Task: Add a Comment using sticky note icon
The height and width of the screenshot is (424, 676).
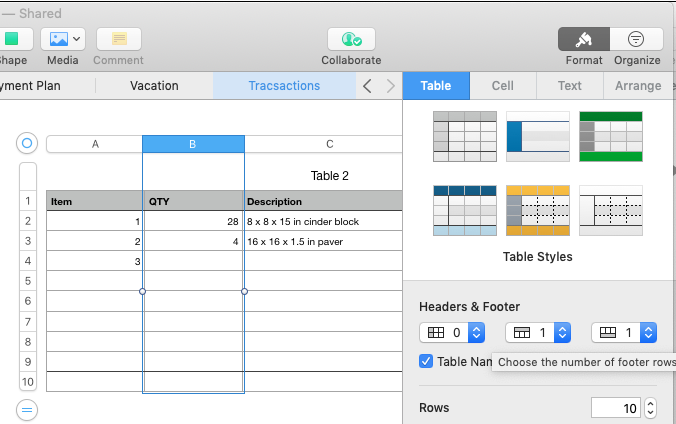Action: coord(119,39)
